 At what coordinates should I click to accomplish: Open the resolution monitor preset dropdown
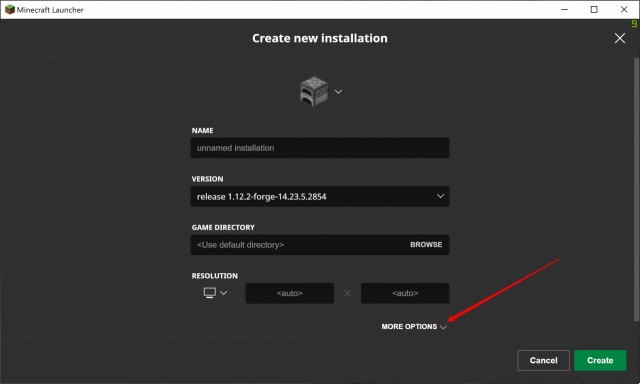[x=215, y=293]
